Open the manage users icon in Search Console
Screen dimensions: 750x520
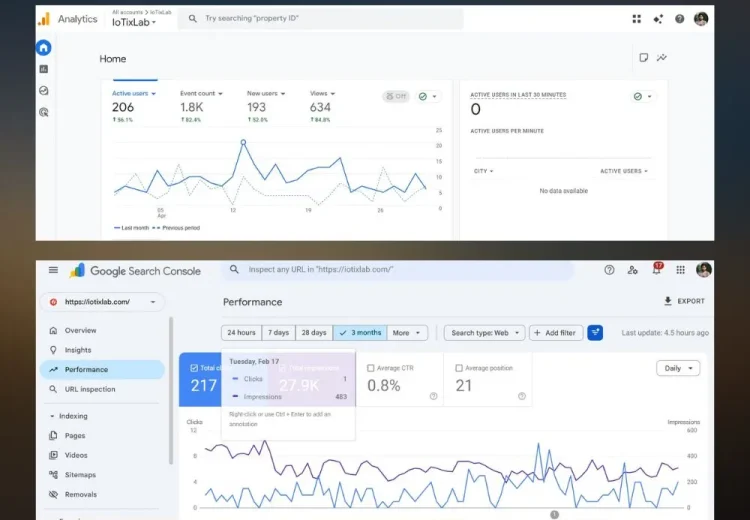[x=632, y=270]
